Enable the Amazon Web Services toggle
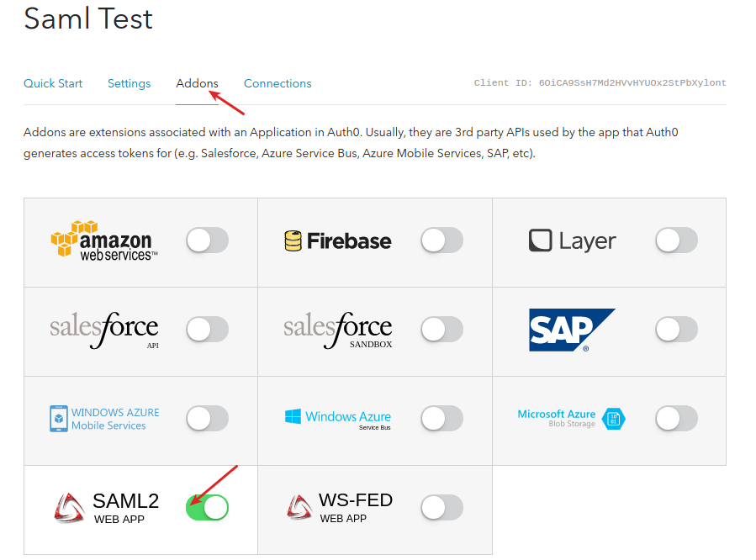This screenshot has height=560, width=756. (208, 240)
